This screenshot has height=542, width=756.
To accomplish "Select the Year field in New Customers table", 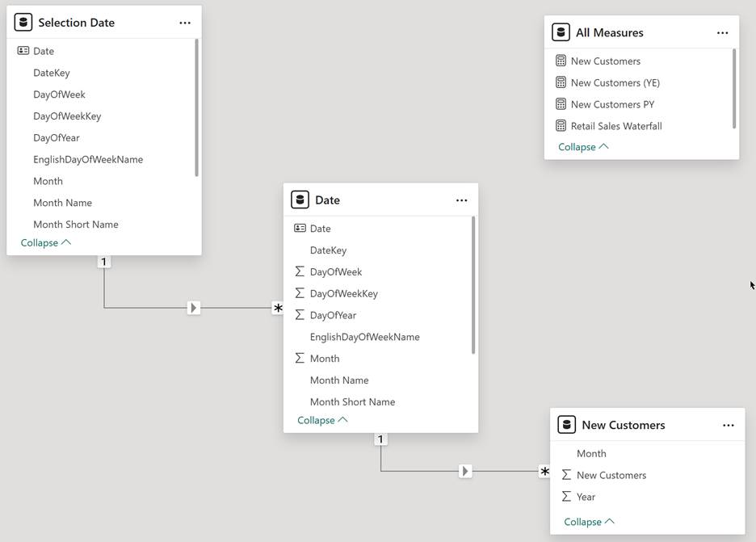I will 586,497.
